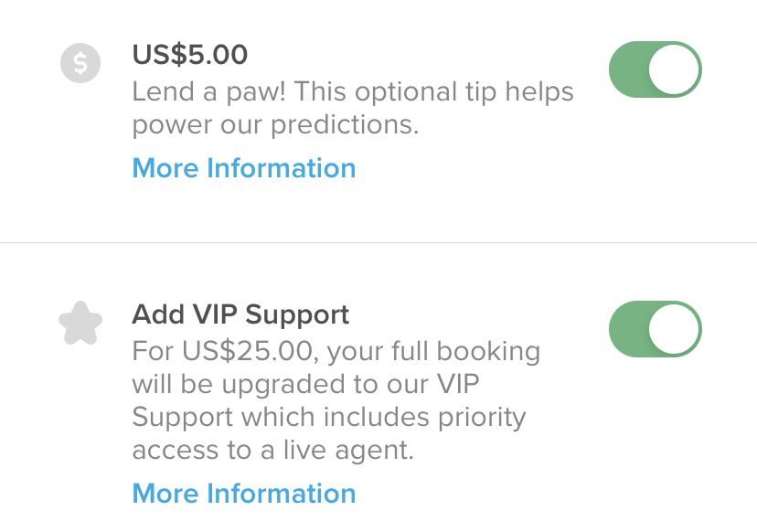Screen dimensions: 757x532
Task: Click the gray star VIP Support icon
Action: 80,324
